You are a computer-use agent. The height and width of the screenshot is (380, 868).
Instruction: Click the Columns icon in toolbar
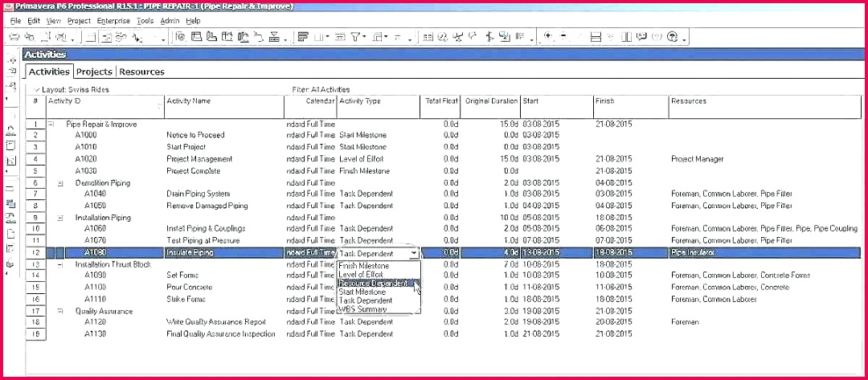(319, 37)
